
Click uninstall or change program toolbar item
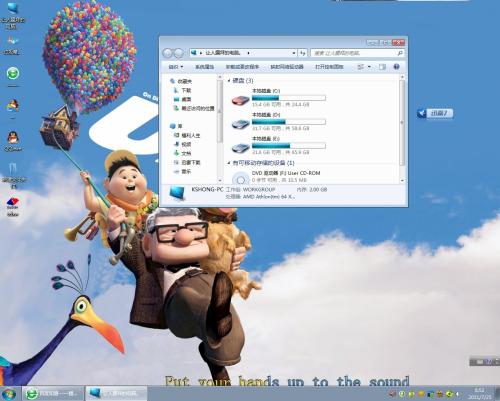pos(242,67)
